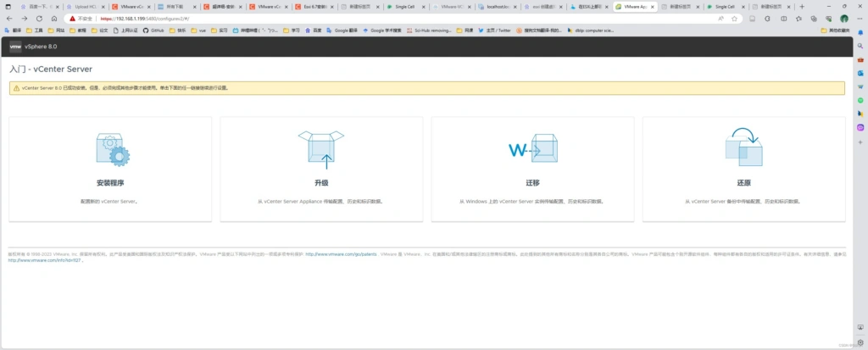This screenshot has height=350, width=868.
Task: Open the 其他收藏夹 folder
Action: pyautogui.click(x=835, y=31)
